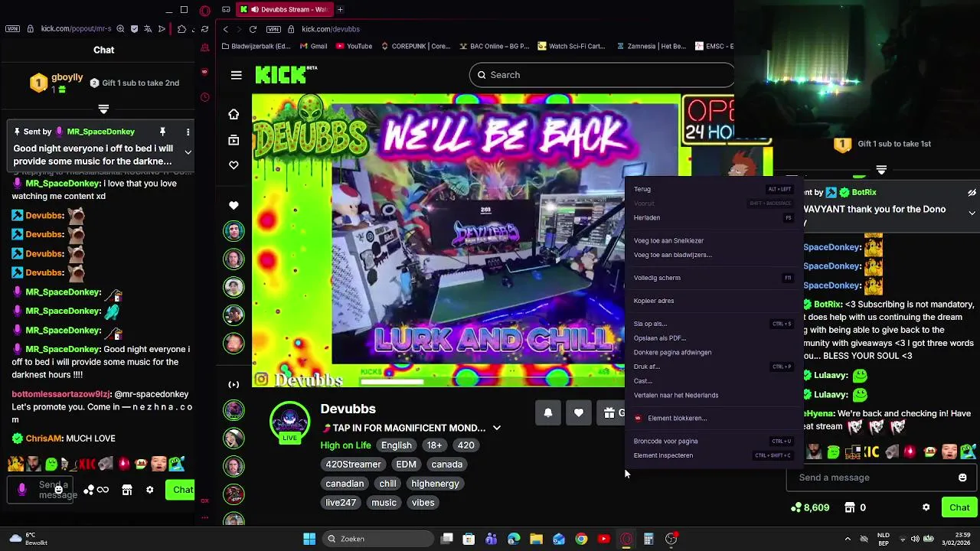Follow Devubbs with the heart button
980x551 pixels.
pyautogui.click(x=579, y=412)
